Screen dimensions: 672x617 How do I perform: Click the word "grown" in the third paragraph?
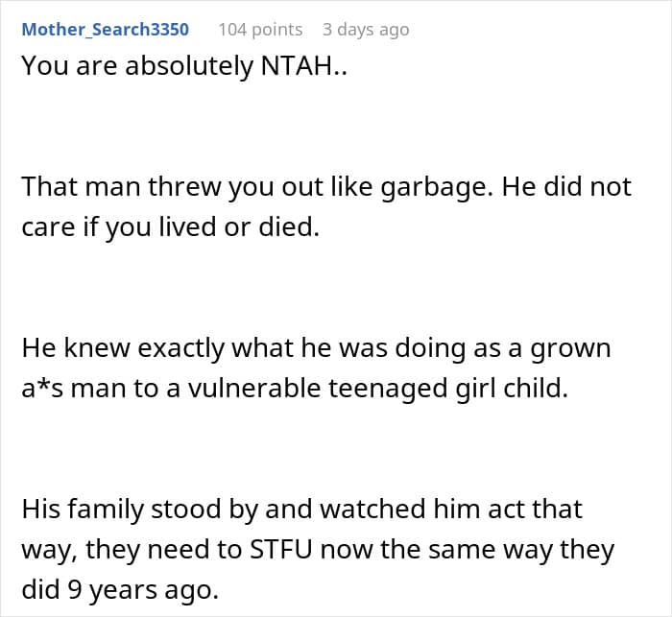tap(574, 347)
